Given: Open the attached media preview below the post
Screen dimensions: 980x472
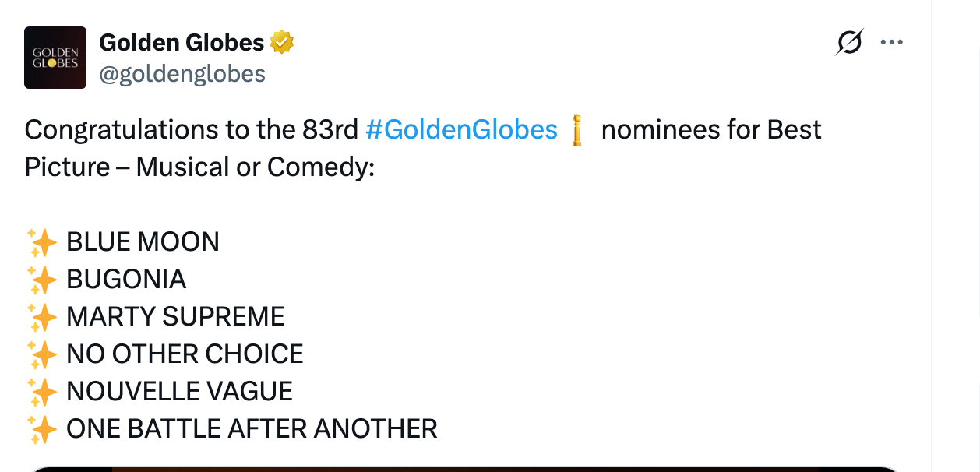Looking at the screenshot, I should point(467,468).
